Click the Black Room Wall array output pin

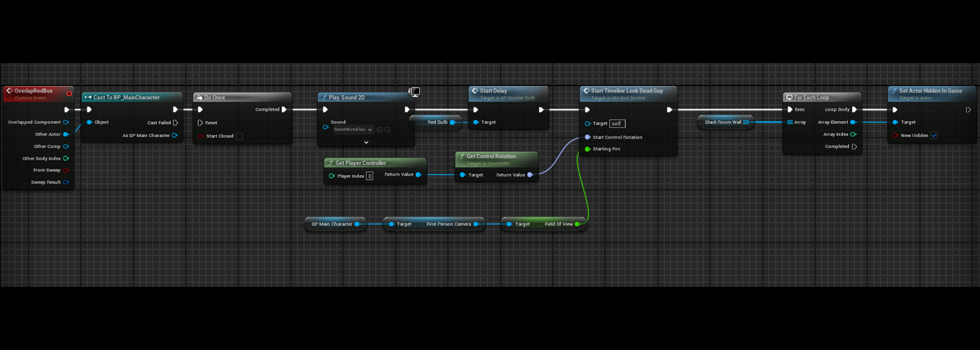coord(746,122)
